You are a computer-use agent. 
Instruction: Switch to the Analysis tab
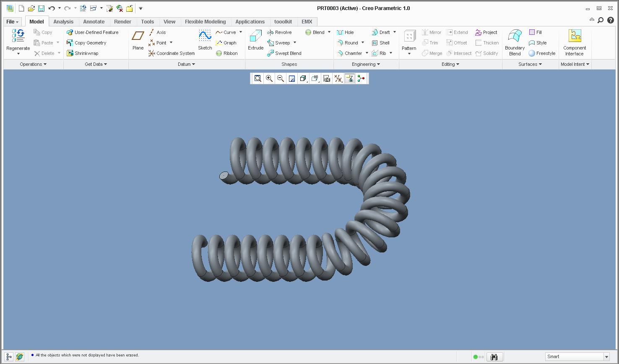[x=63, y=22]
